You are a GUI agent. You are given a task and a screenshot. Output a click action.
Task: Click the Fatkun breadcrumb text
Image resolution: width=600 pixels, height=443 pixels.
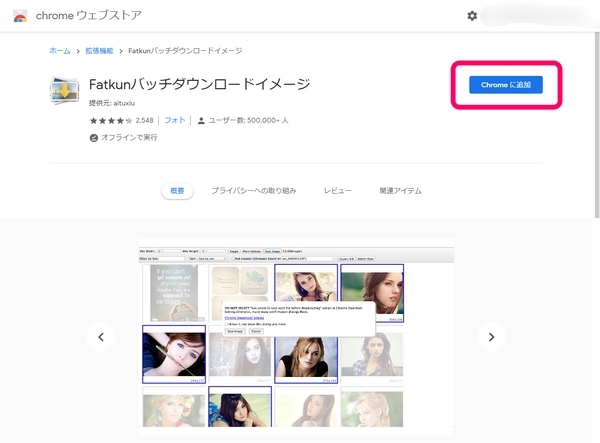click(185, 51)
